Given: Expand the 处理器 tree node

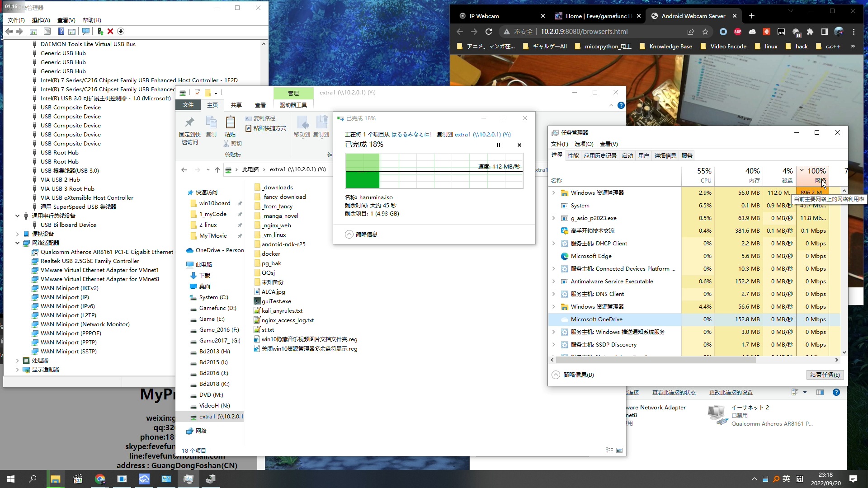Looking at the screenshot, I should (x=17, y=361).
